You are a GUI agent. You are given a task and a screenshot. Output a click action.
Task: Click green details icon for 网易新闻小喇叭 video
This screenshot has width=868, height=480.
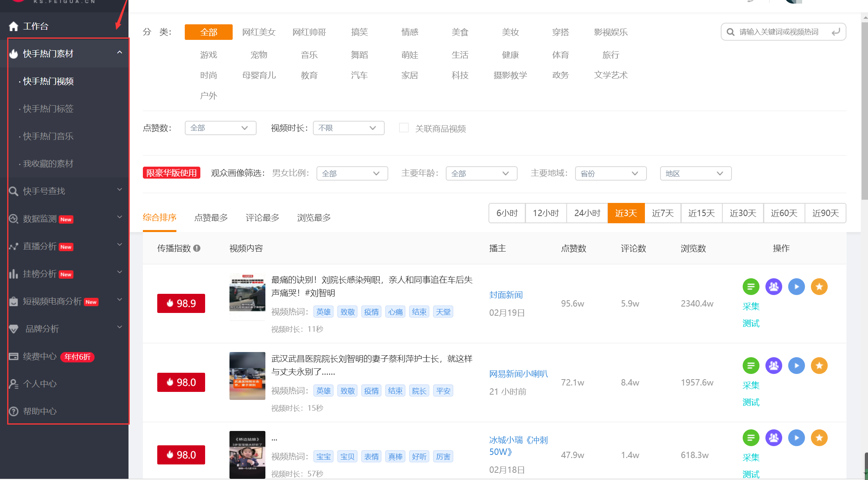751,366
